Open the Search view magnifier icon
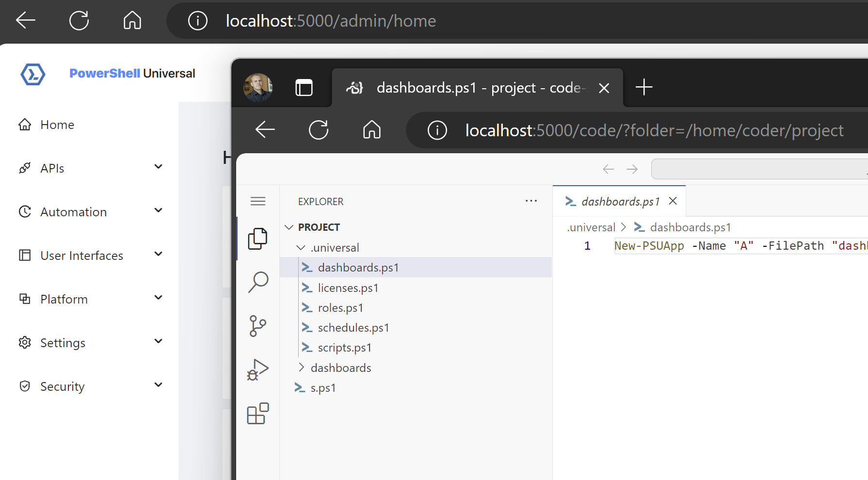The height and width of the screenshot is (480, 868). 258,282
